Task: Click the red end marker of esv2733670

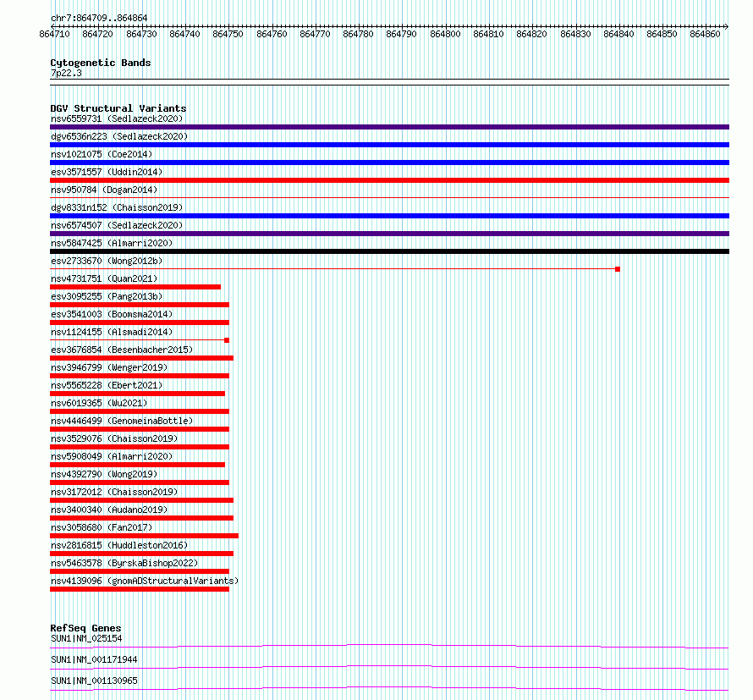Action: pyautogui.click(x=618, y=269)
